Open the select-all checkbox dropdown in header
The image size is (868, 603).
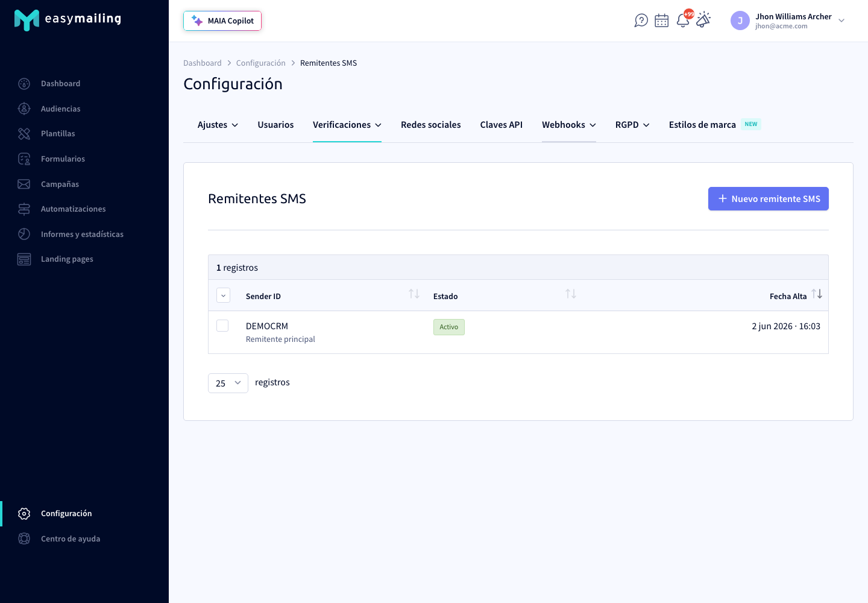coord(223,295)
